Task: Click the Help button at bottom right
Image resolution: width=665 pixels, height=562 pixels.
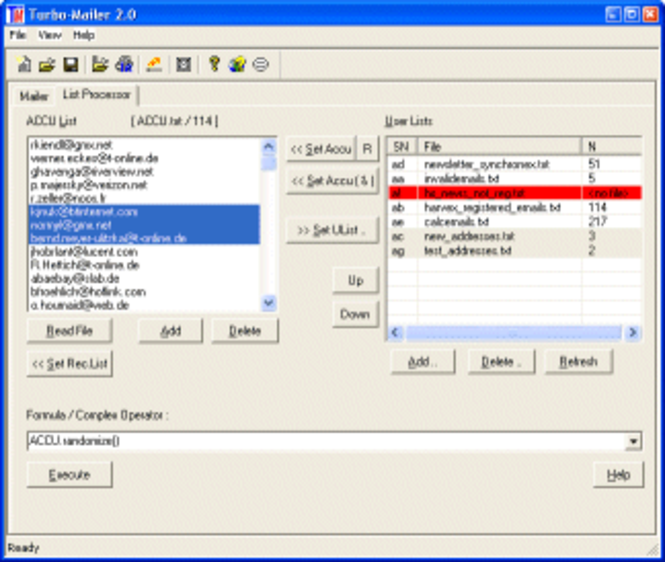Action: pos(618,475)
